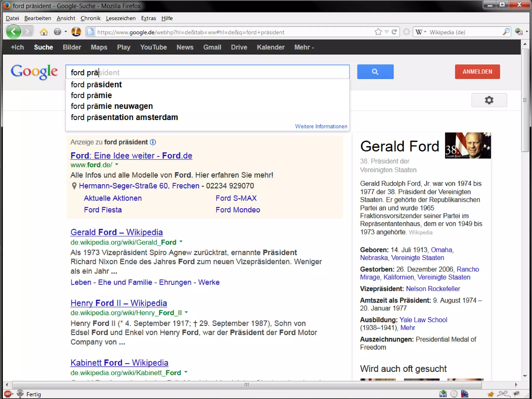This screenshot has height=399, width=532.
Task: Switch to the Bilder tab
Action: [72, 47]
